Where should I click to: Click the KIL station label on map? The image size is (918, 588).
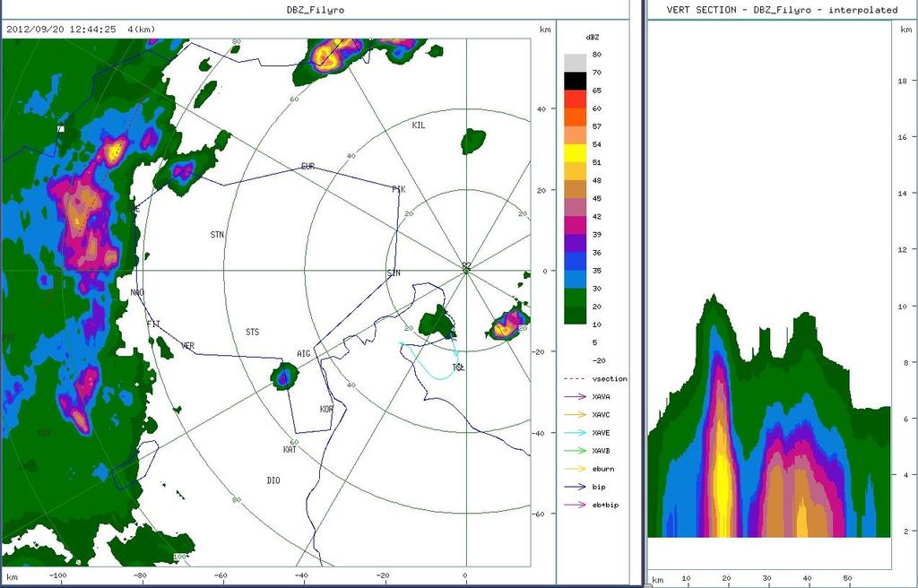[x=419, y=125]
